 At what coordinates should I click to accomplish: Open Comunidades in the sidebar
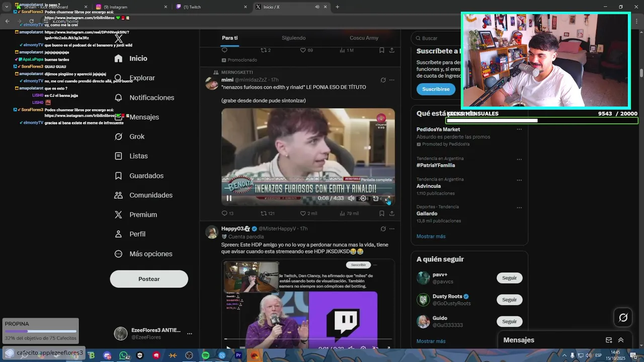click(143, 195)
